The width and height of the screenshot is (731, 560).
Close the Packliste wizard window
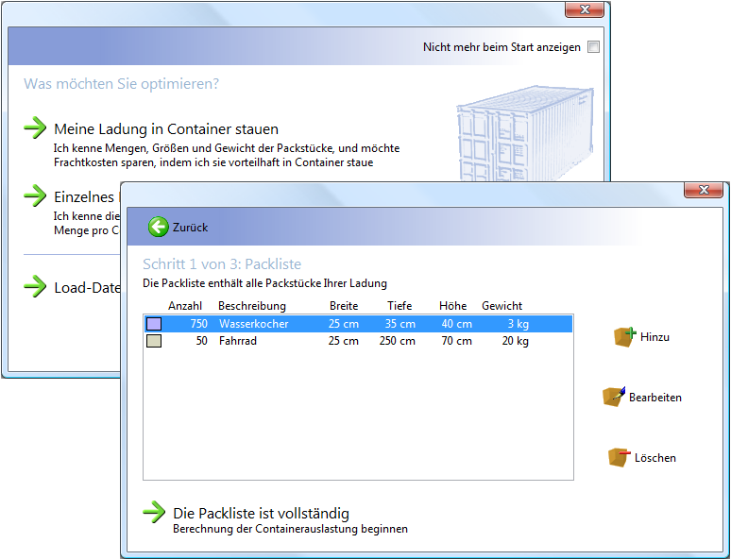point(704,190)
